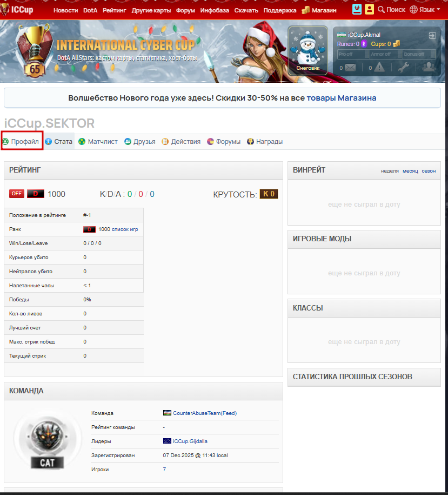
Task: Open the cyan DotA emblem icon in header
Action: [x=357, y=9]
